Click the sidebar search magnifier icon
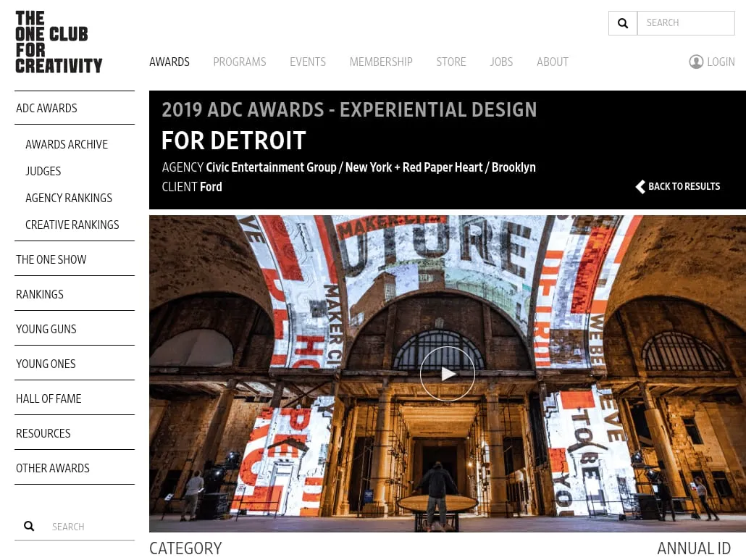This screenshot has width=746, height=560. point(29,526)
